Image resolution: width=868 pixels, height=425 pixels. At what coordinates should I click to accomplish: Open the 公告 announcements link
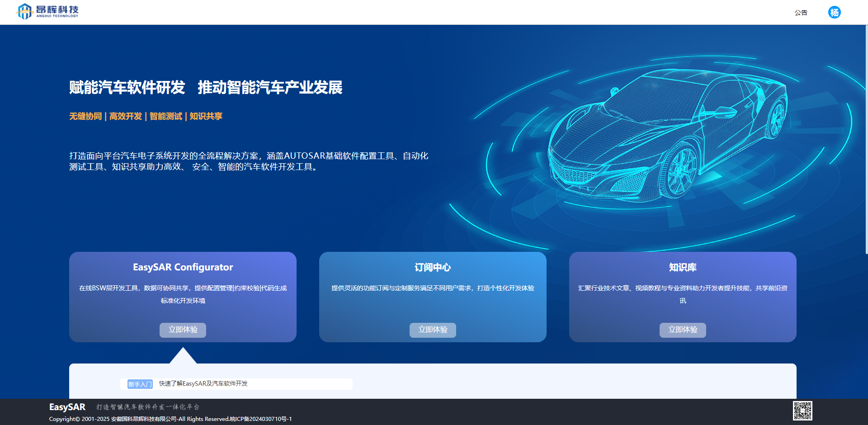point(801,13)
